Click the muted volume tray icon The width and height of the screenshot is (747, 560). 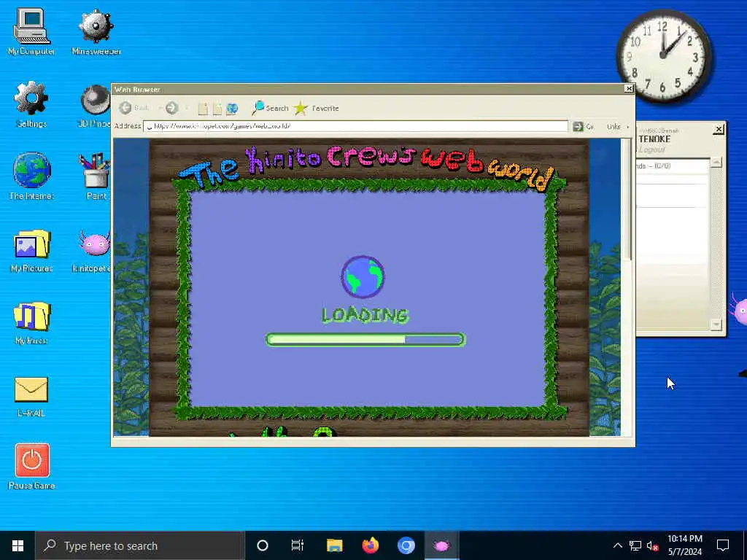coord(653,546)
